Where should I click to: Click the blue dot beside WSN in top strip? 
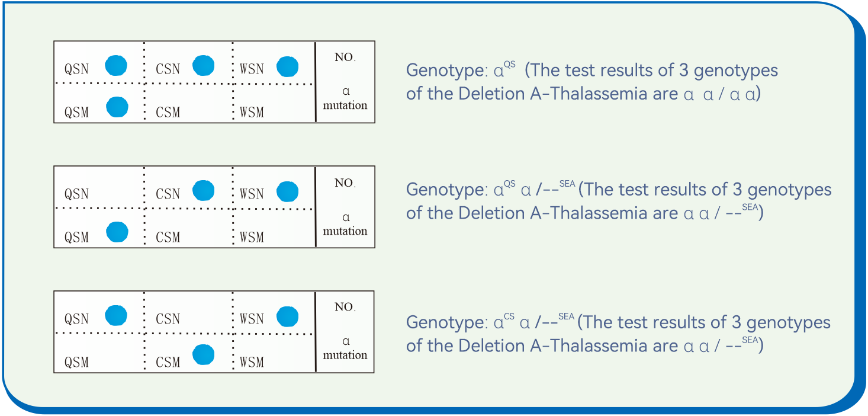tap(288, 66)
